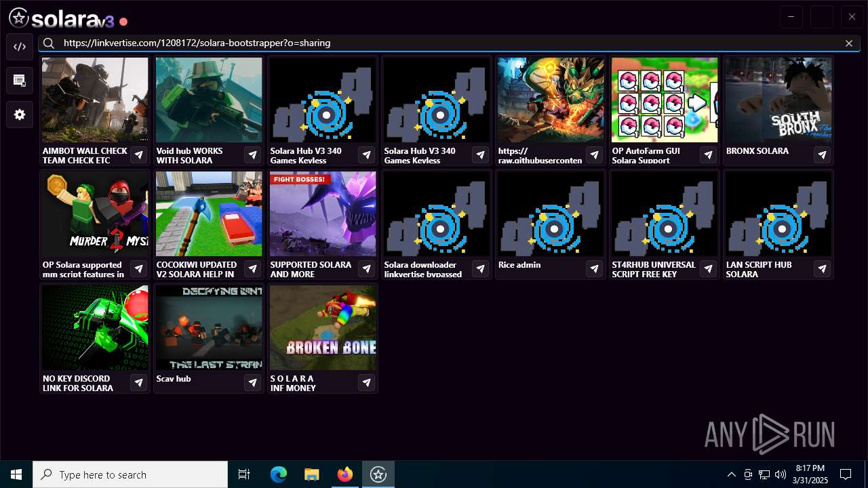
Task: Launch Microsoft Edge from taskbar
Action: [x=279, y=474]
